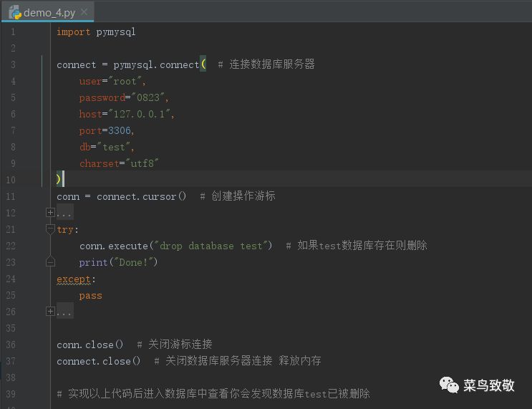The width and height of the screenshot is (532, 409).
Task: Select the demo_4.py editor tab
Action: [48, 12]
